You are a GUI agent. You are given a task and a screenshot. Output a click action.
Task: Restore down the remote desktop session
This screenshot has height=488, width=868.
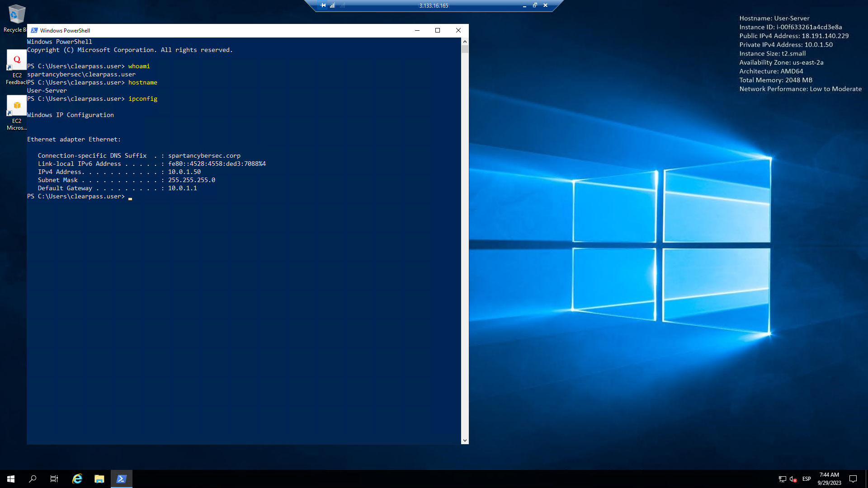[535, 5]
